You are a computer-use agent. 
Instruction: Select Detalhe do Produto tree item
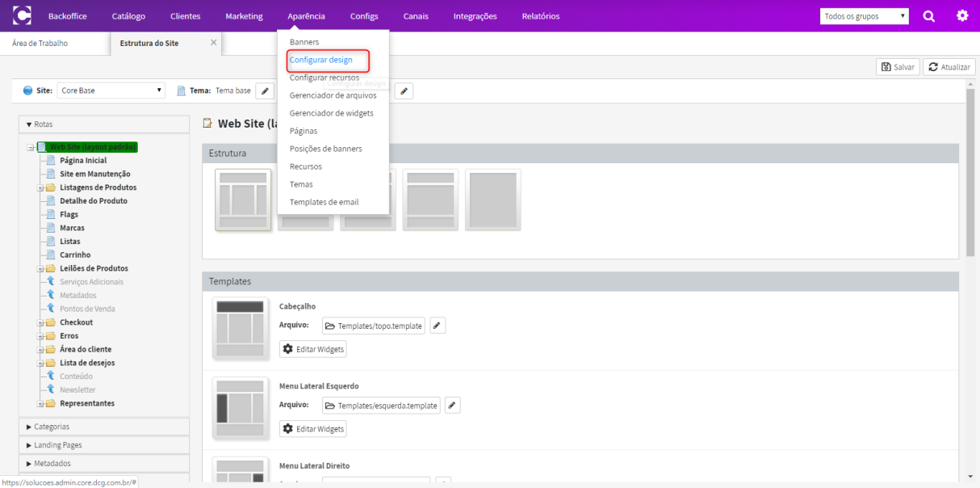point(94,201)
